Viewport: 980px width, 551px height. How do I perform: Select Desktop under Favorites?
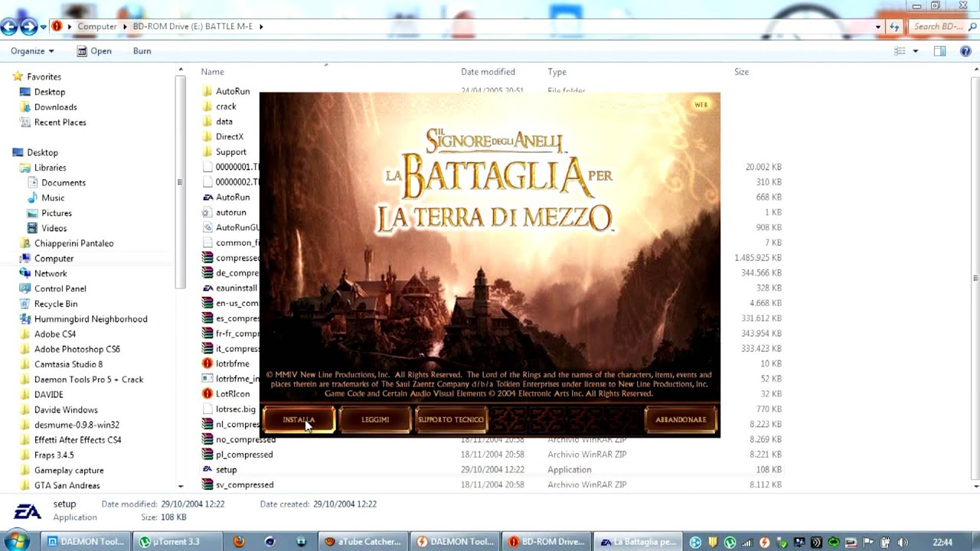point(49,92)
